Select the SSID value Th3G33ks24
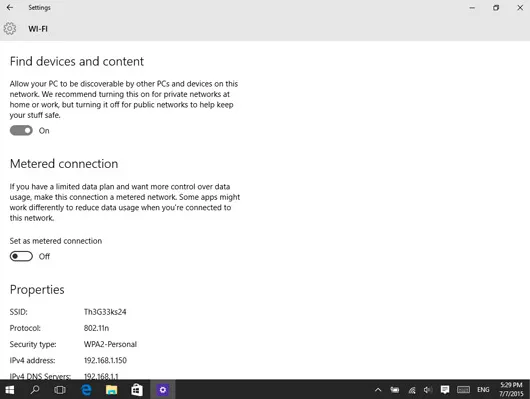The height and width of the screenshot is (399, 530). [105, 312]
